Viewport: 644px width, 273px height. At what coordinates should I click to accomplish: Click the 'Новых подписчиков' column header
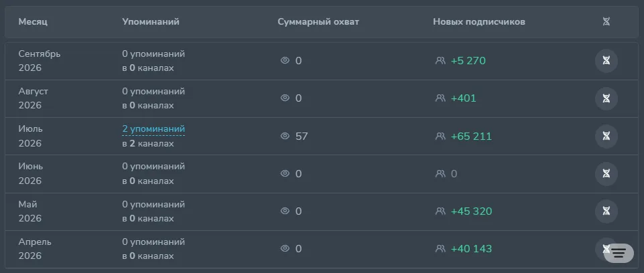coord(479,21)
